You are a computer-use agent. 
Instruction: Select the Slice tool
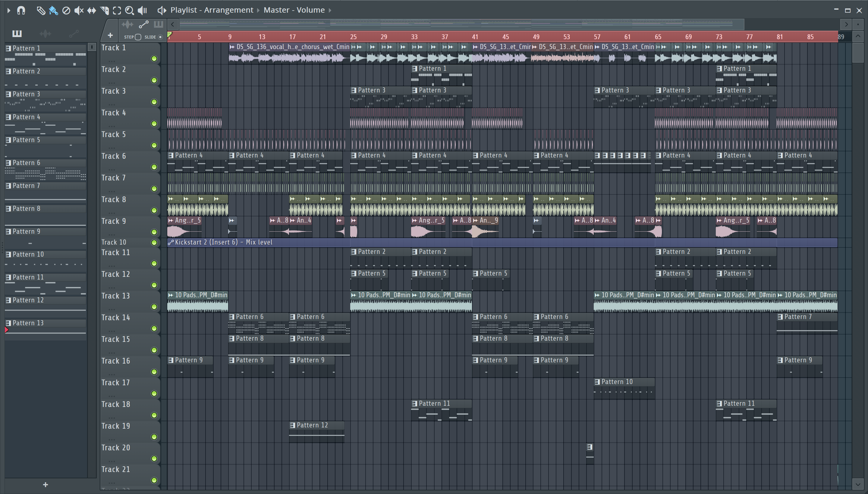[105, 11]
